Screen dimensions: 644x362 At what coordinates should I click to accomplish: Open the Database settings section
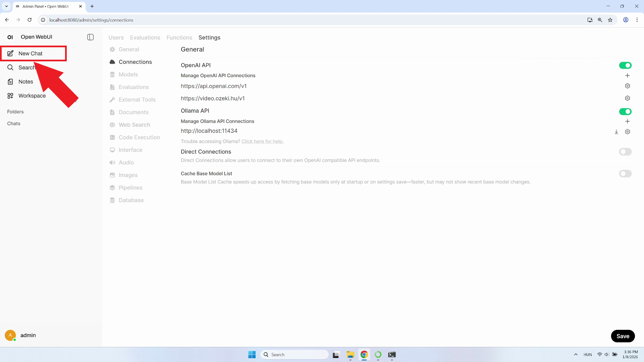click(131, 200)
